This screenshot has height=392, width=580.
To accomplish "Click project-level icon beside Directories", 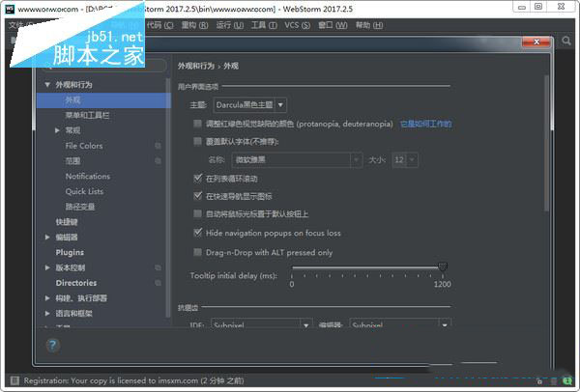I will [158, 283].
